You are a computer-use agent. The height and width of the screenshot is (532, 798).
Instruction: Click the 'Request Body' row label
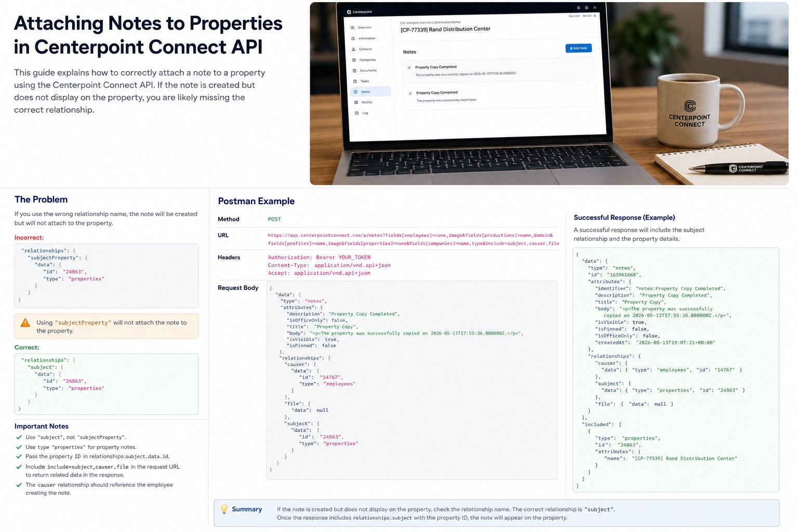(x=238, y=288)
